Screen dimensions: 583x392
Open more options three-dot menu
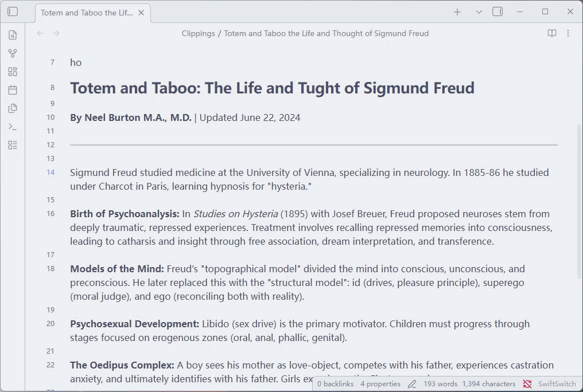(568, 33)
